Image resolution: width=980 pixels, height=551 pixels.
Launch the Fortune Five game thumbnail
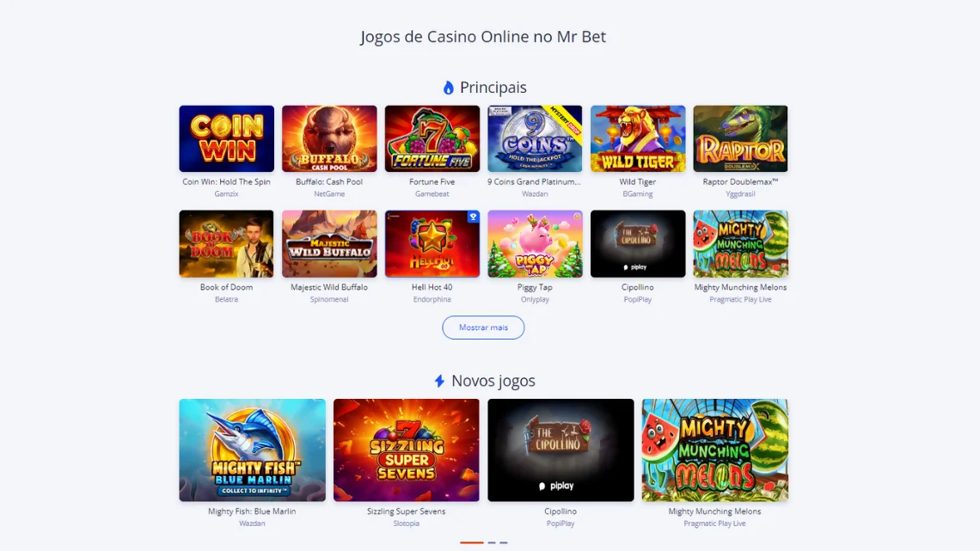432,138
